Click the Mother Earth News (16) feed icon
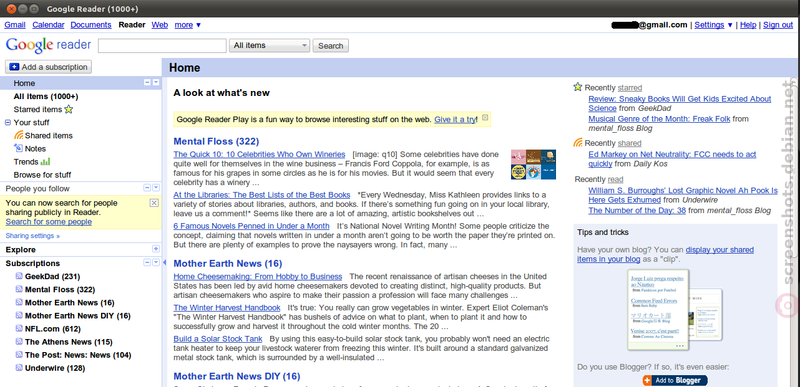The height and width of the screenshot is (387, 800). [x=19, y=302]
